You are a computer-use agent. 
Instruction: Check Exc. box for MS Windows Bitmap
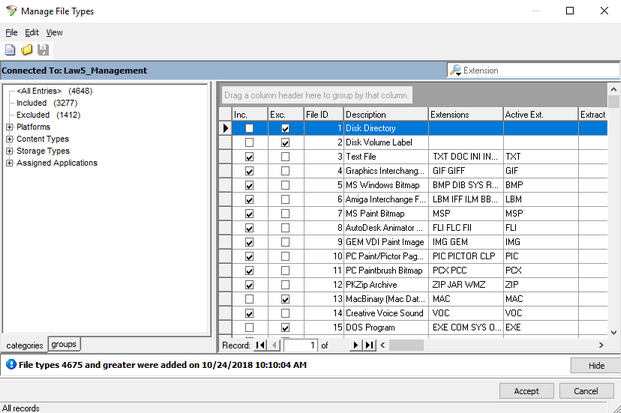point(285,185)
